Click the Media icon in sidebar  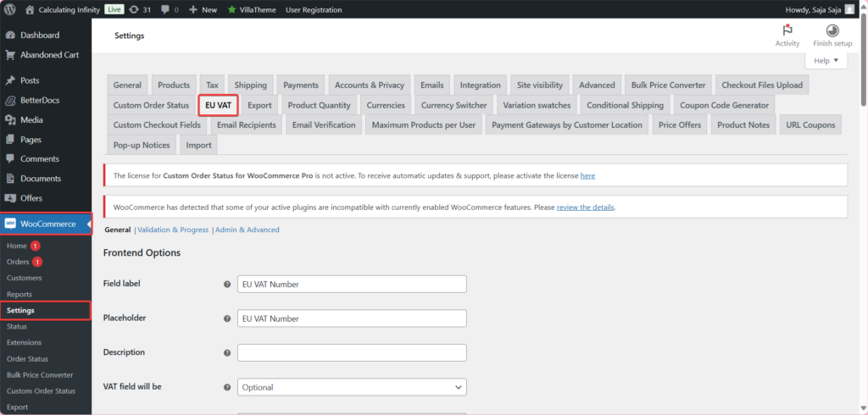pyautogui.click(x=10, y=119)
